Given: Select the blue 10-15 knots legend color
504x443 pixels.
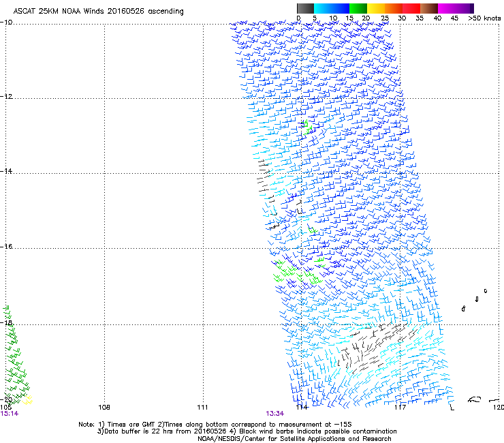Looking at the screenshot, I should [x=340, y=8].
